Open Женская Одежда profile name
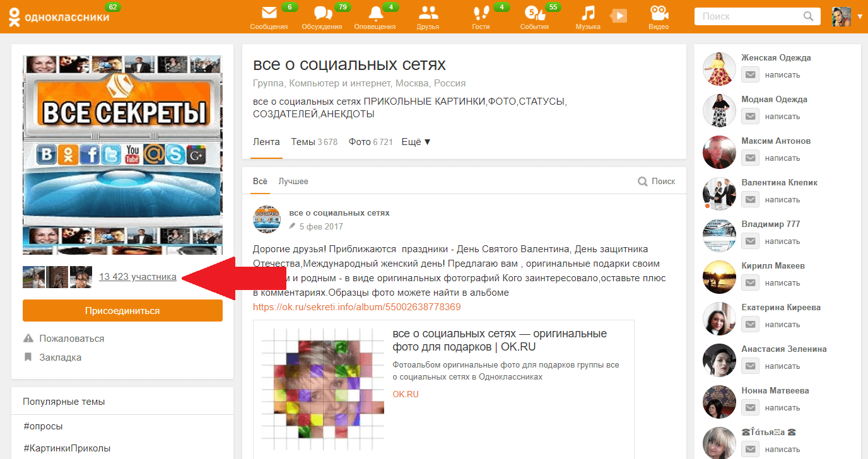This screenshot has height=459, width=868. click(x=776, y=57)
